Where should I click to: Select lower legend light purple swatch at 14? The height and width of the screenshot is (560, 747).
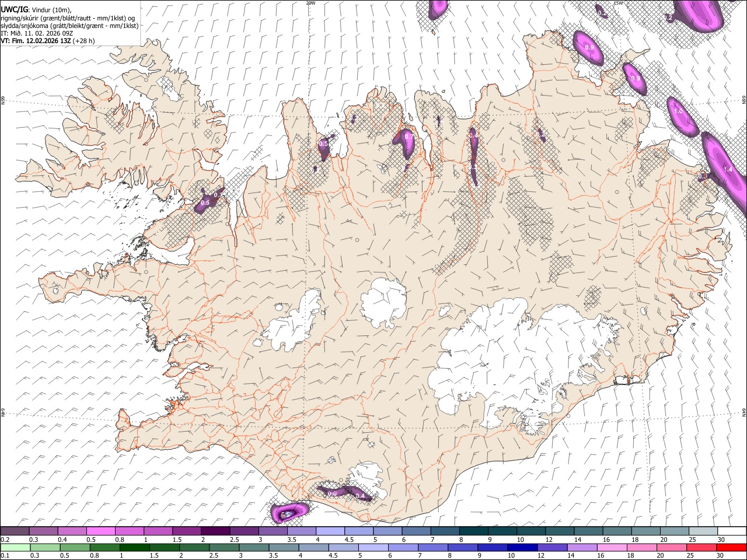pos(582,547)
